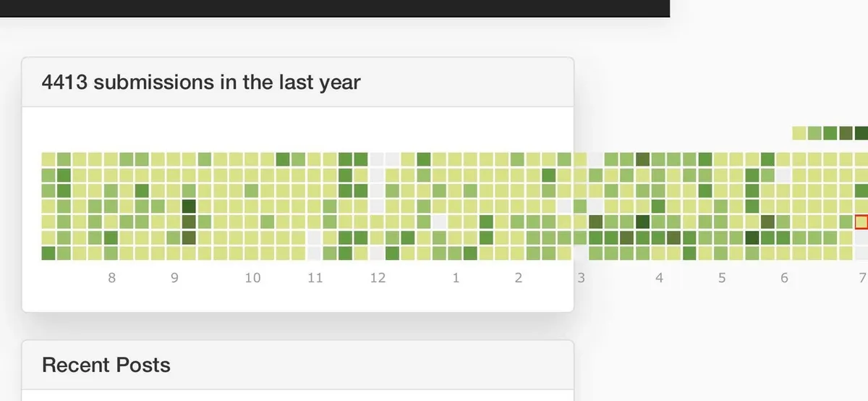Click the "4413 submissions in the last year" heading
The image size is (868, 401).
click(201, 83)
